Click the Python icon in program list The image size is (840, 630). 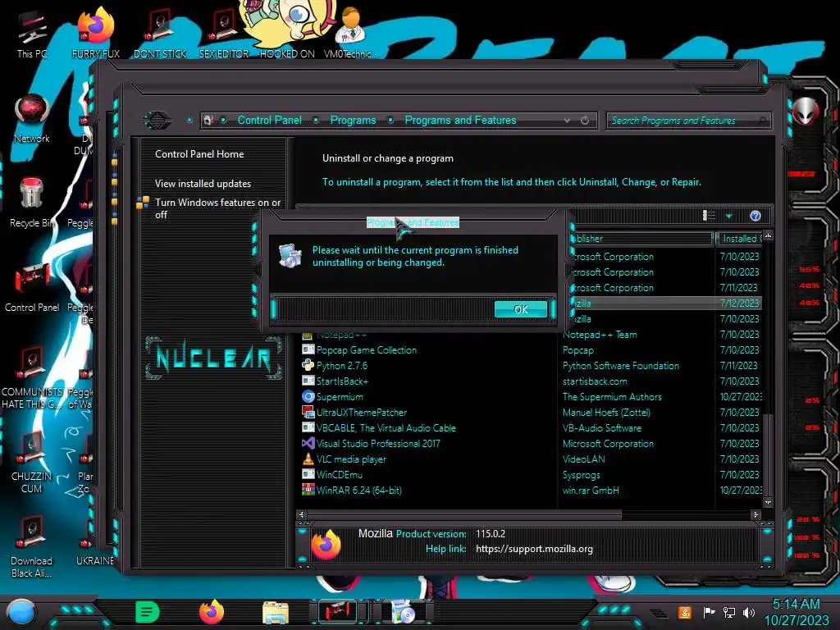coord(308,365)
